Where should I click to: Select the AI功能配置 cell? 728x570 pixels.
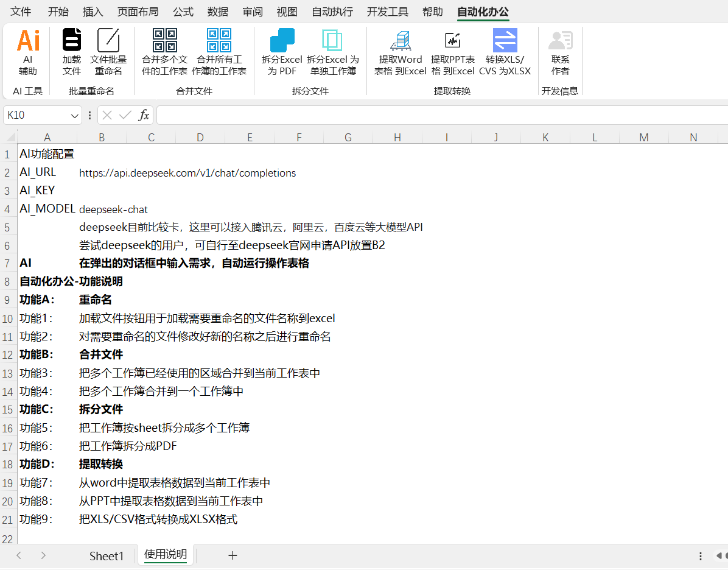[47, 153]
